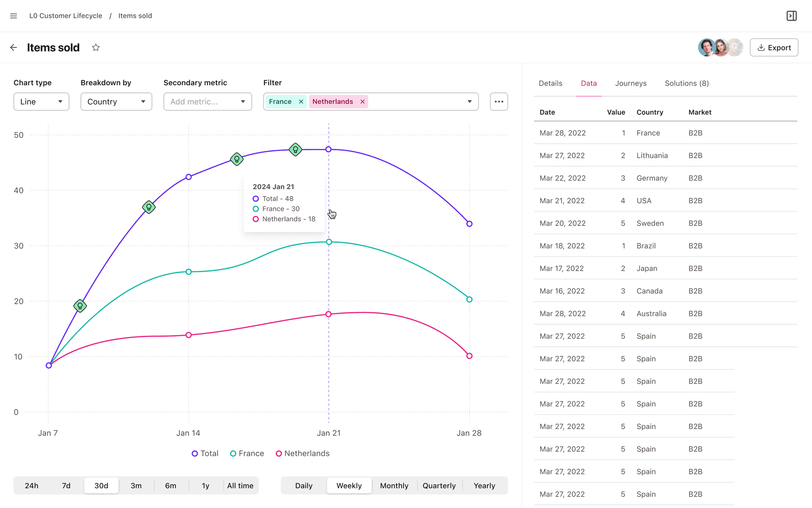Image resolution: width=812 pixels, height=508 pixels.
Task: Open the Breakdown by Country dropdown
Action: click(x=116, y=102)
